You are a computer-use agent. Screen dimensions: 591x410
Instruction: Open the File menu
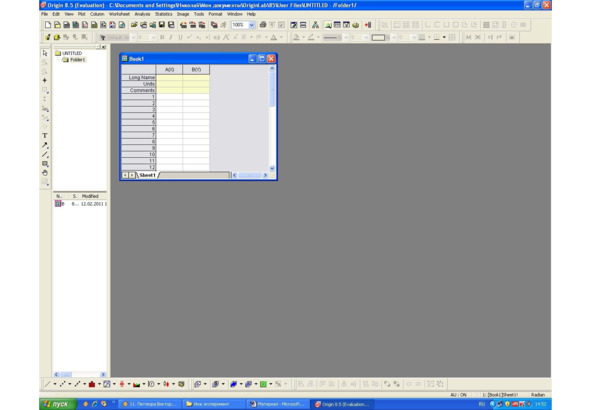click(44, 14)
